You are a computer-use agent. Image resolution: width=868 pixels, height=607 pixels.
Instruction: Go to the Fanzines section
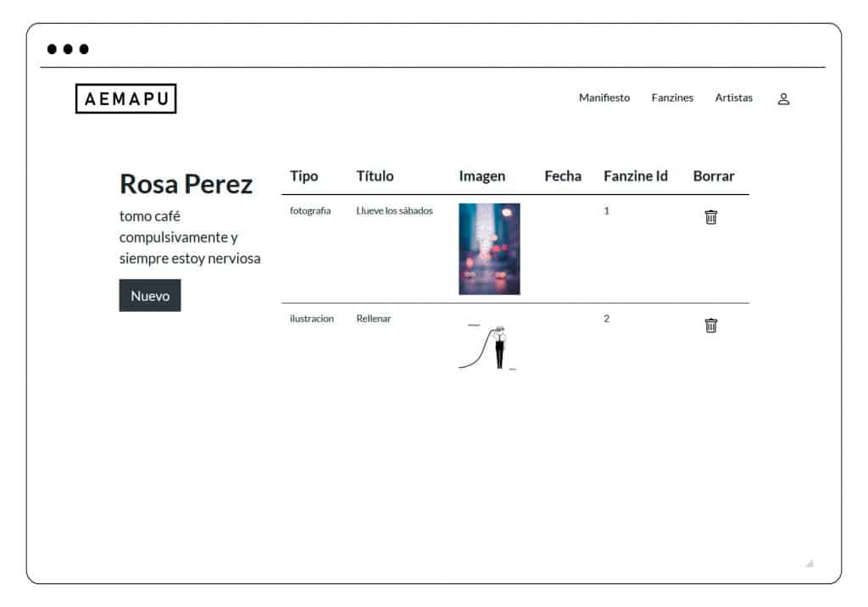(x=672, y=97)
